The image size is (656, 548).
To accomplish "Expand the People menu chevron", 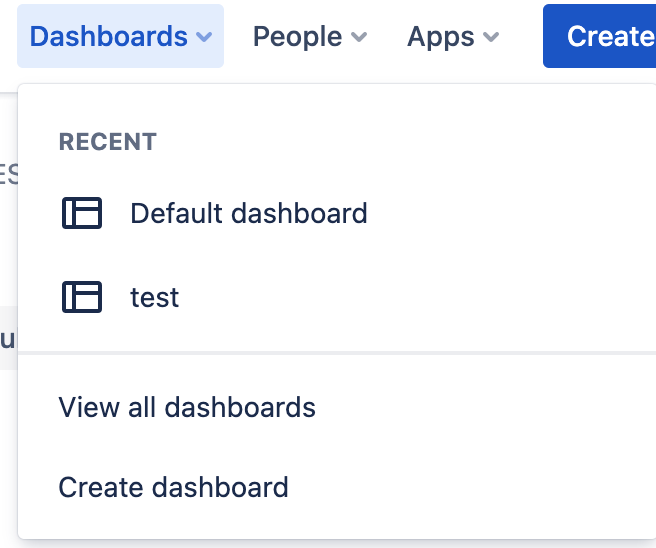I will tap(359, 37).
